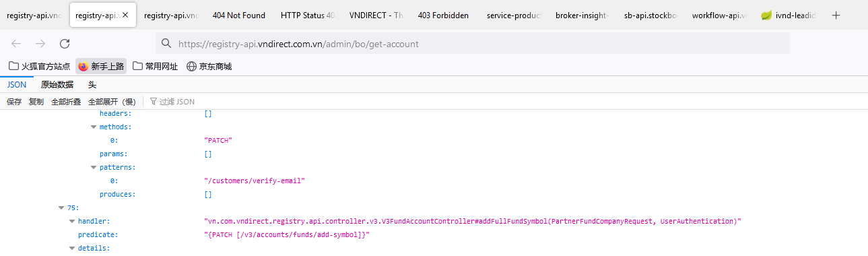Collapse the details node
Screen dimensions: 868x256
click(72, 248)
